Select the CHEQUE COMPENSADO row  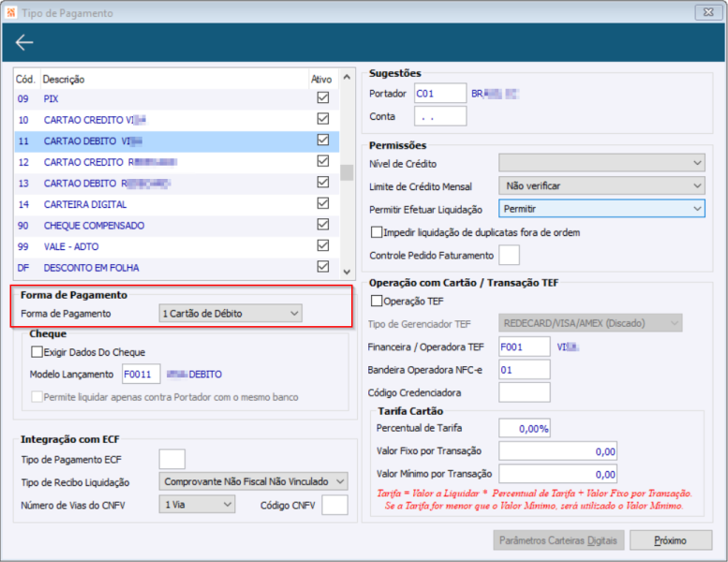pyautogui.click(x=177, y=225)
